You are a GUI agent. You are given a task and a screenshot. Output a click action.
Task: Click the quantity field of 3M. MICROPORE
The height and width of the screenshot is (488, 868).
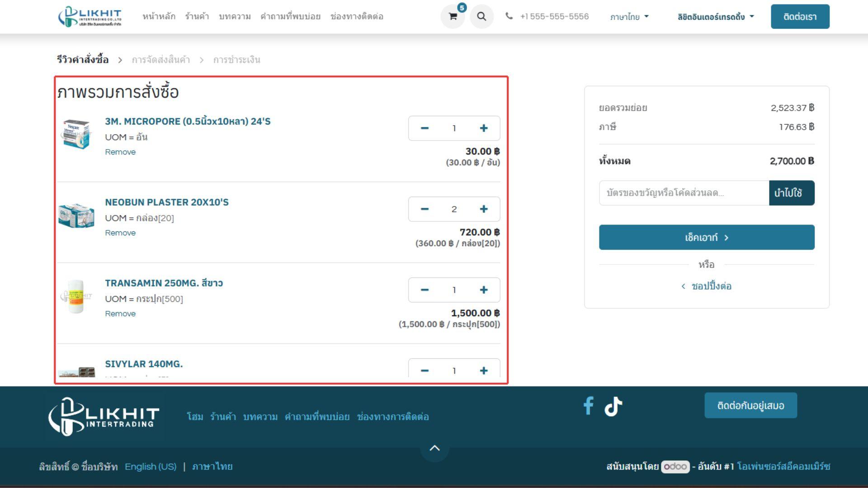[454, 128]
